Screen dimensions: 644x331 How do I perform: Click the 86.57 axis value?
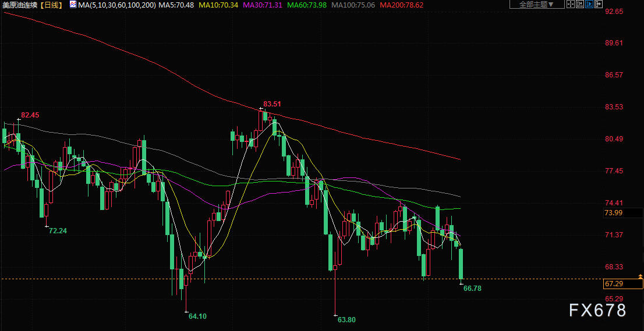click(x=614, y=75)
